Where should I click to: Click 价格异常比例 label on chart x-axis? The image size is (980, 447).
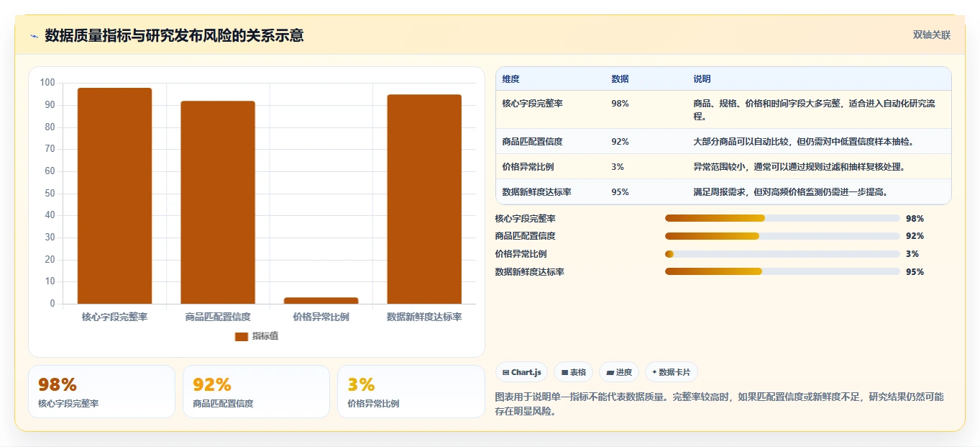321,317
